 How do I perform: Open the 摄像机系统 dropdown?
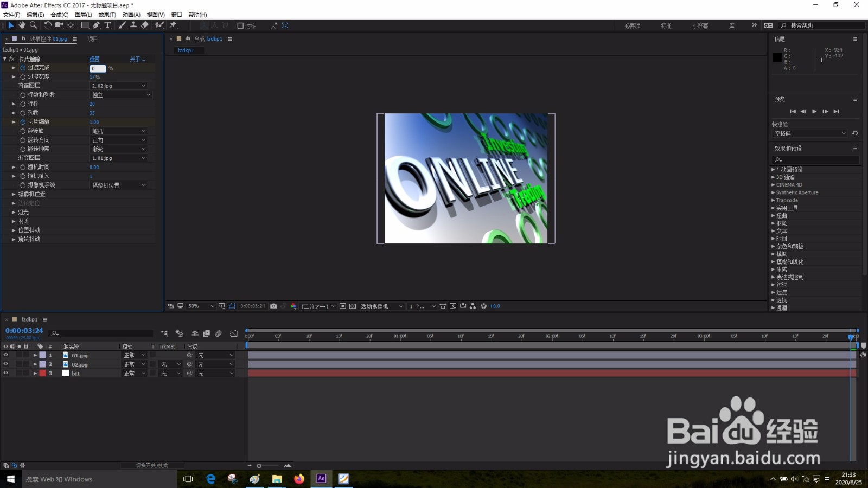118,185
